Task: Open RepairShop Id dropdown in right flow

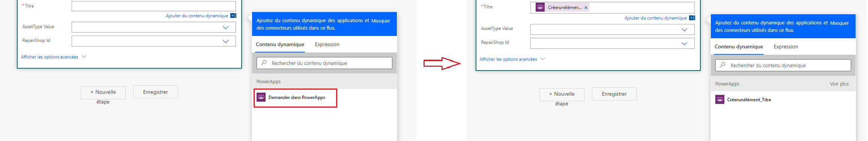Action: (x=612, y=43)
